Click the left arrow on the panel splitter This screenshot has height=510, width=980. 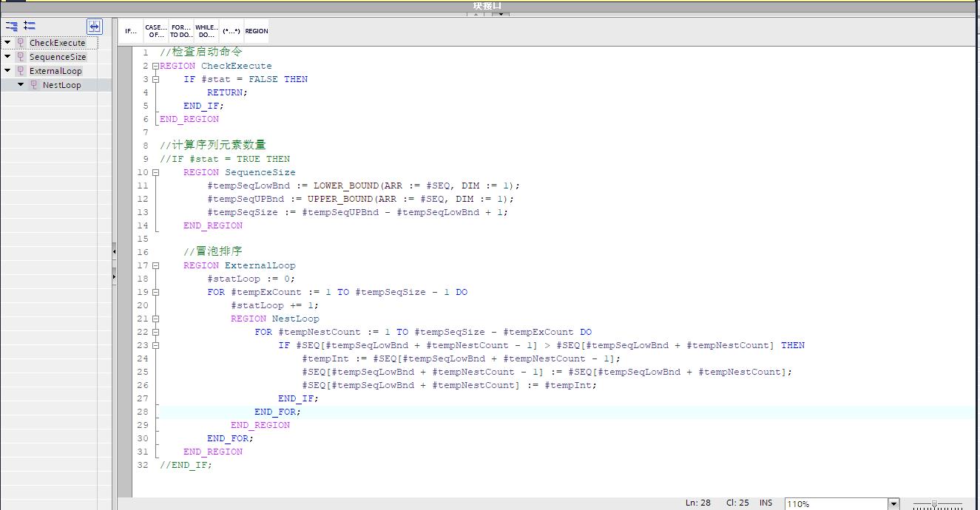[114, 252]
